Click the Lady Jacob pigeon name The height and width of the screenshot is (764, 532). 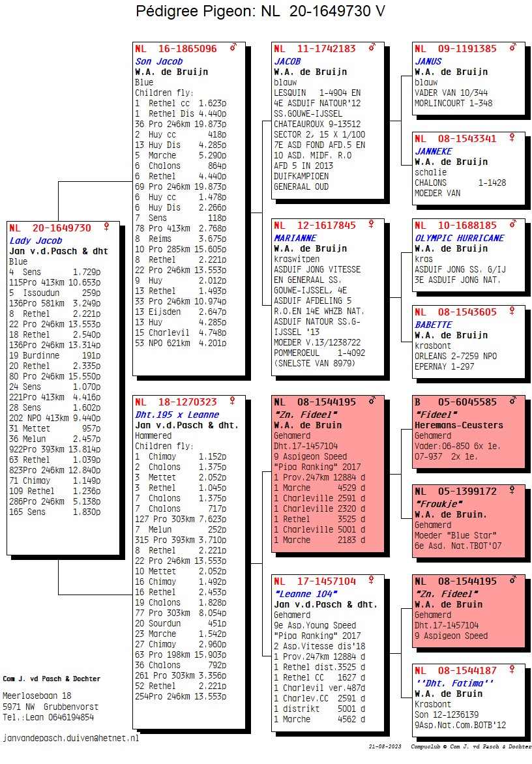tap(33, 241)
